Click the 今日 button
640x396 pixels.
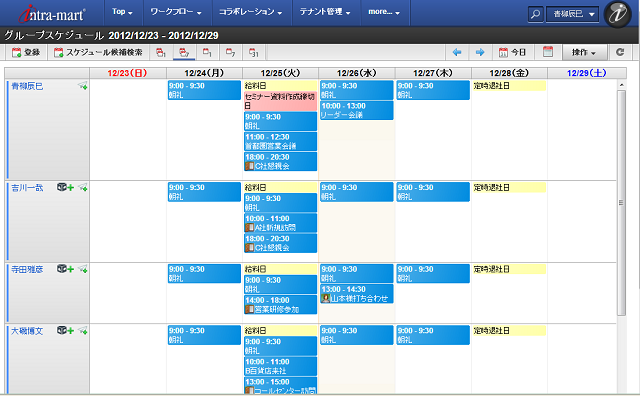(x=512, y=52)
